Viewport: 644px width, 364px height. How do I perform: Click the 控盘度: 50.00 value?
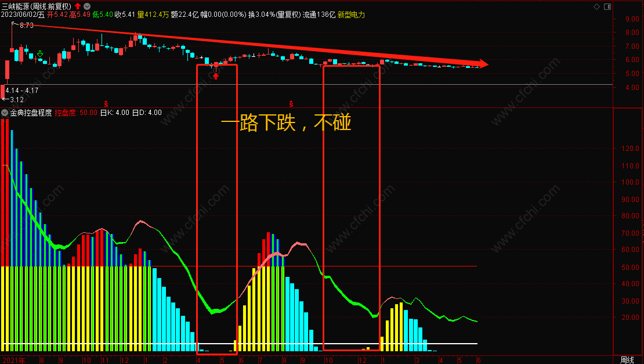(76, 113)
